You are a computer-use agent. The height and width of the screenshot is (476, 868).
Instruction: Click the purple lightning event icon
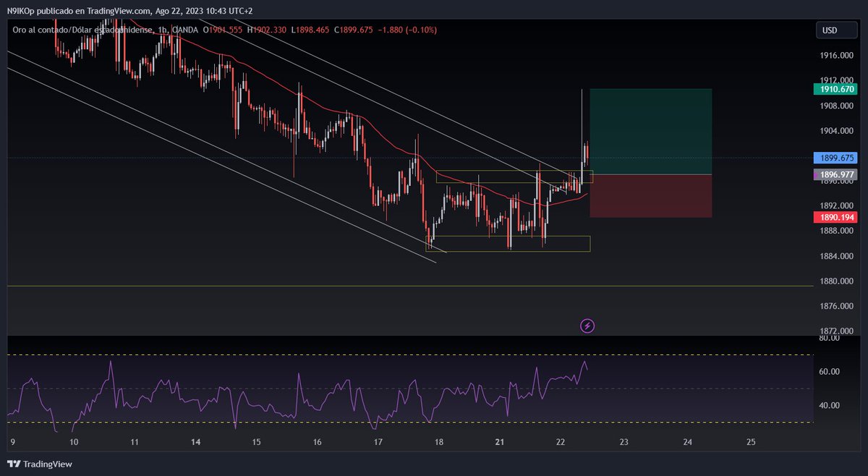[588, 326]
